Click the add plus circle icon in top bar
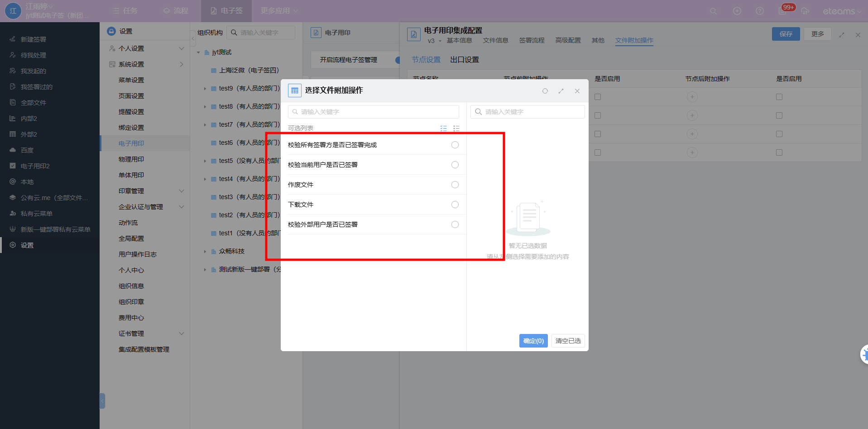868x429 pixels. 737,11
